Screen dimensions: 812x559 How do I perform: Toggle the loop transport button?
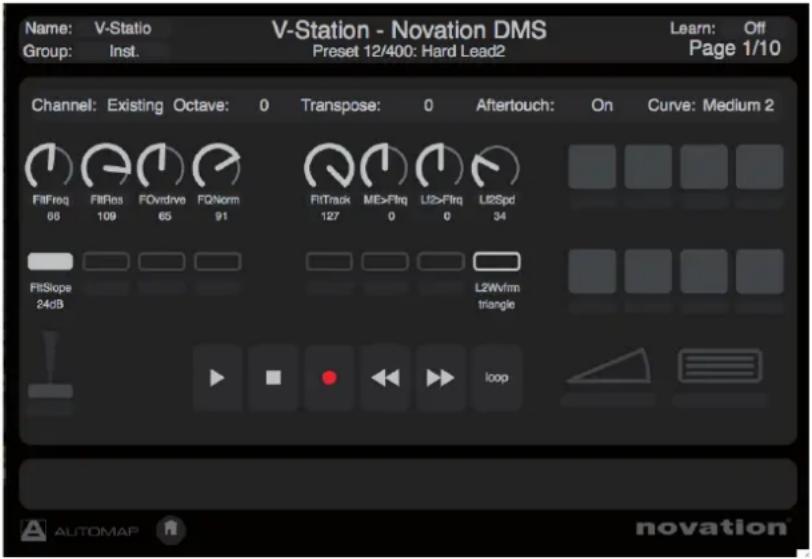pos(497,378)
